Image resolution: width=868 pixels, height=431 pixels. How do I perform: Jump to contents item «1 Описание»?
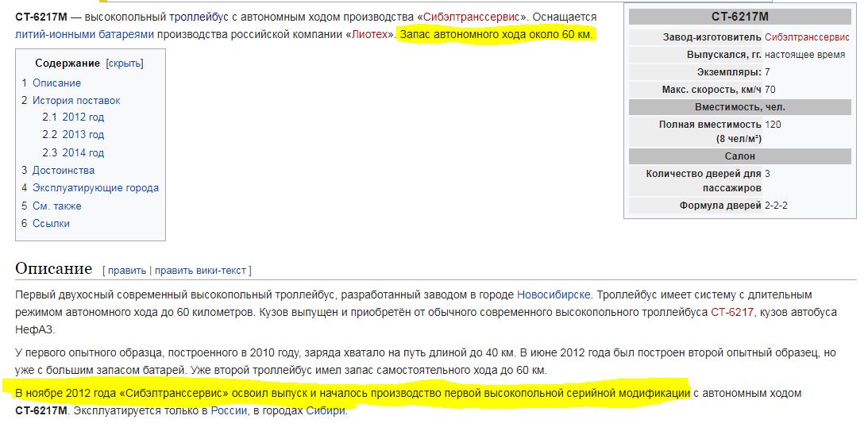(x=52, y=83)
